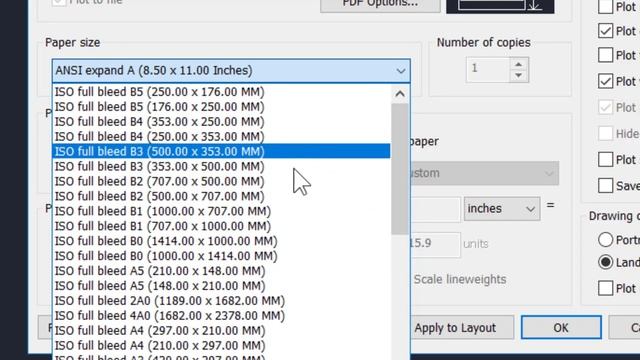This screenshot has width=640, height=360.
Task: Confirm the plot with OK
Action: point(561,327)
